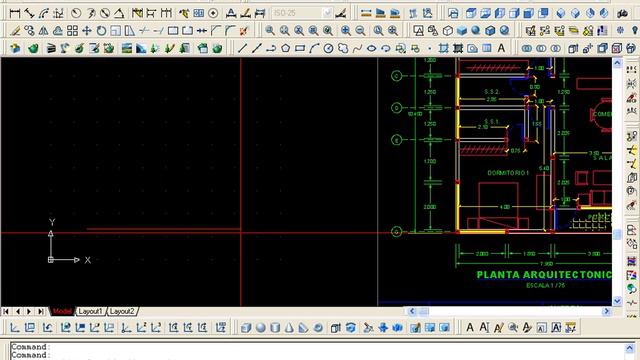Image resolution: width=640 pixels, height=360 pixels.
Task: Click PLANTA ARQUITECTONICA title text in drawing
Action: pos(544,275)
